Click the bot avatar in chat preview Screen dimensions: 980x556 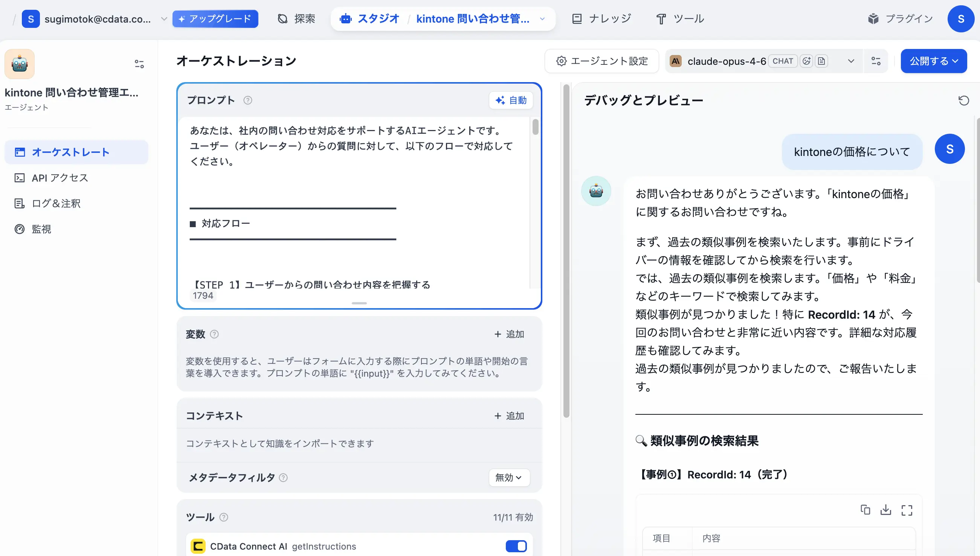click(596, 191)
